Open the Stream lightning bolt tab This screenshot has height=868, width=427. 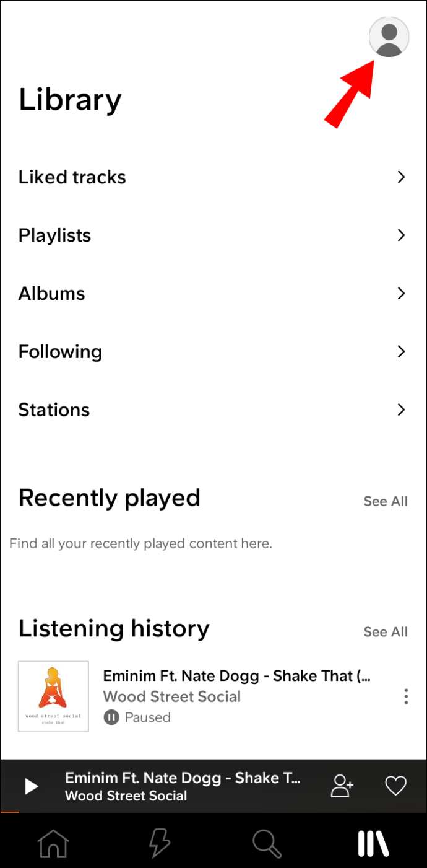click(158, 843)
